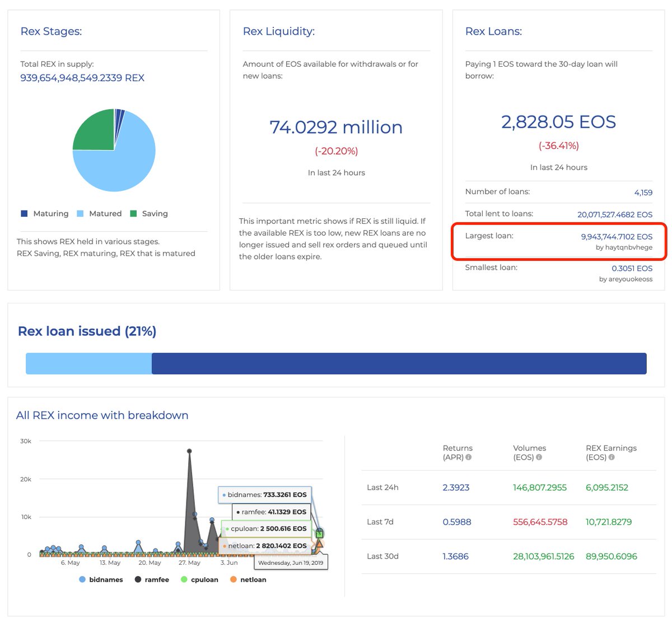Click the Last 24h row label
This screenshot has width=672, height=632.
coord(382,488)
